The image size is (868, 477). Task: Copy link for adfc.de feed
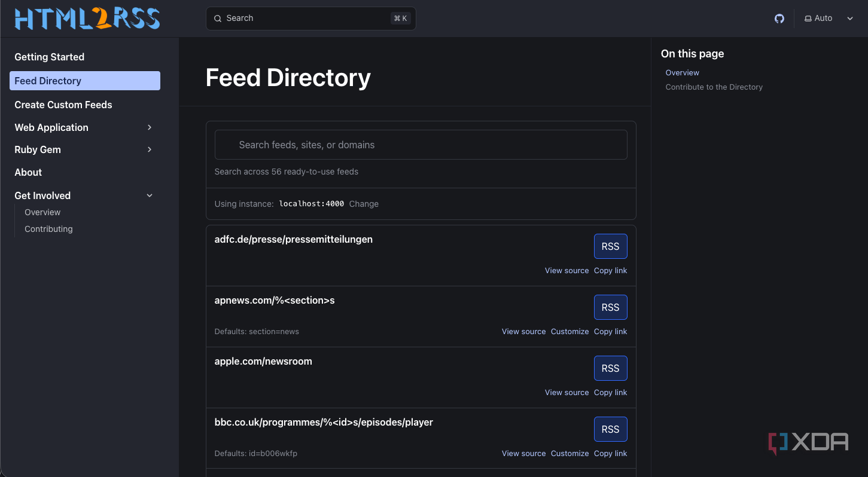[x=610, y=271]
